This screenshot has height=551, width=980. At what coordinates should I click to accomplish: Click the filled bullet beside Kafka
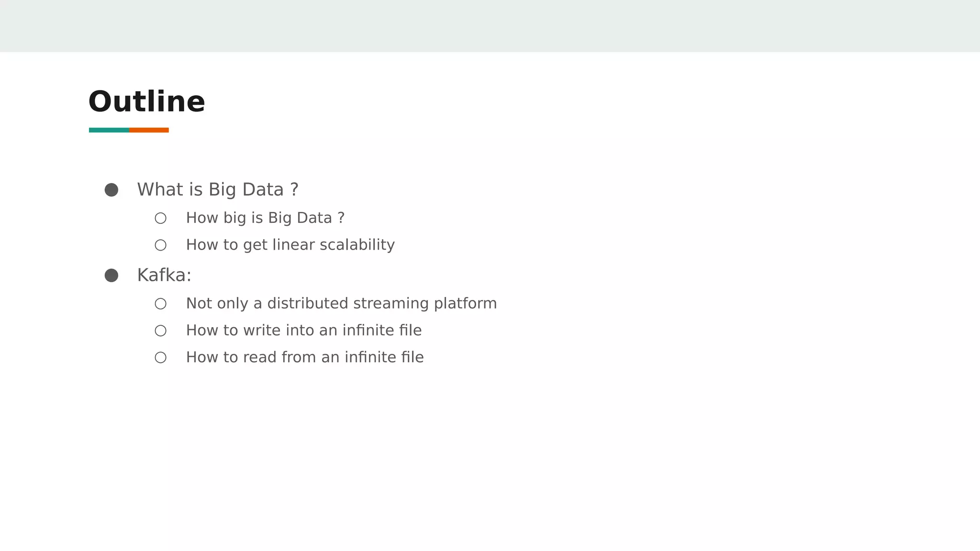111,275
